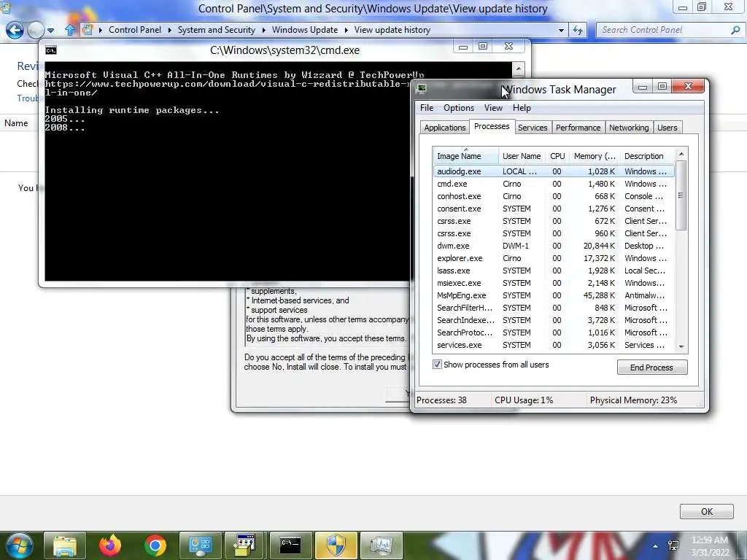Select the services.exe process row
Image resolution: width=747 pixels, height=560 pixels.
(x=554, y=345)
